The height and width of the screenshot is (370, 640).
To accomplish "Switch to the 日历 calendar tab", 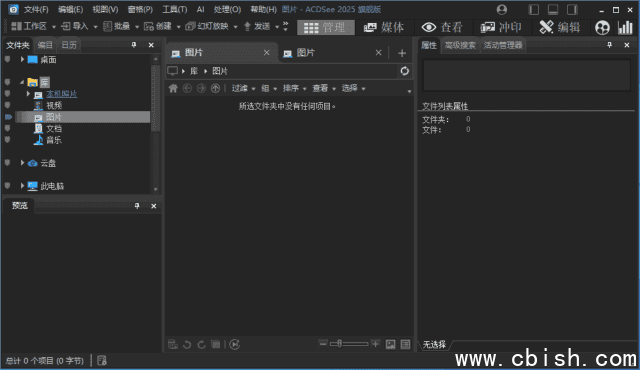I will 69,45.
